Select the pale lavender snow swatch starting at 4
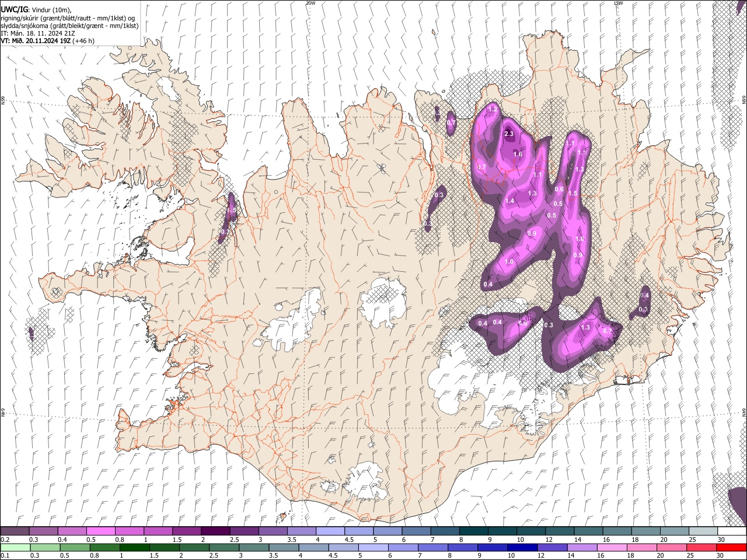The width and height of the screenshot is (747, 560). tap(330, 531)
